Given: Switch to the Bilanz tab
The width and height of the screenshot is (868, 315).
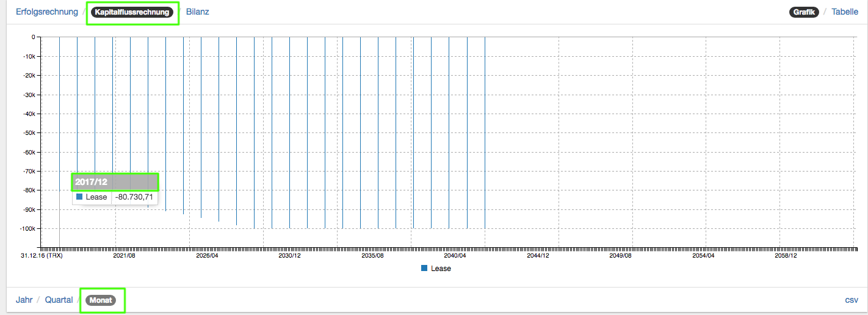Looking at the screenshot, I should click(197, 12).
